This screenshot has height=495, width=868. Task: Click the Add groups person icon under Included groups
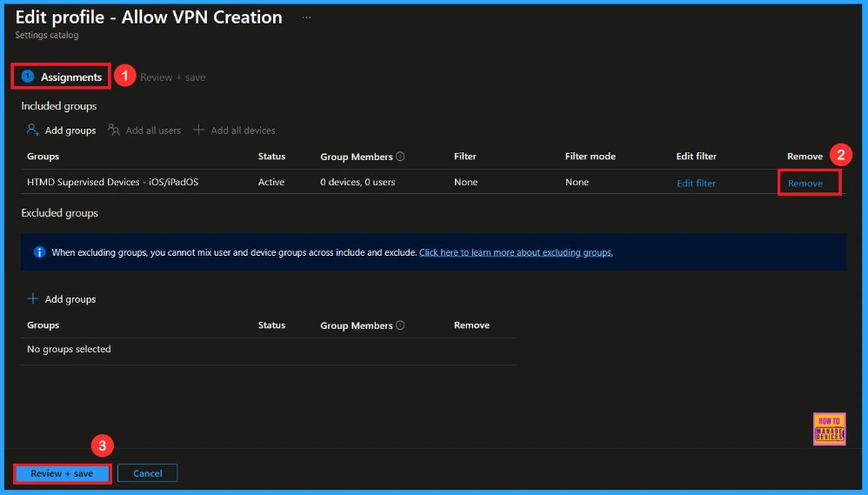tap(33, 130)
